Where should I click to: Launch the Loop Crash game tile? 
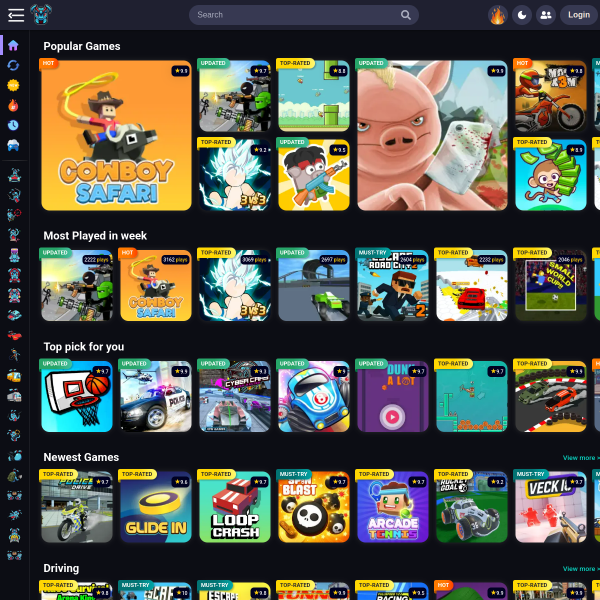point(234,507)
